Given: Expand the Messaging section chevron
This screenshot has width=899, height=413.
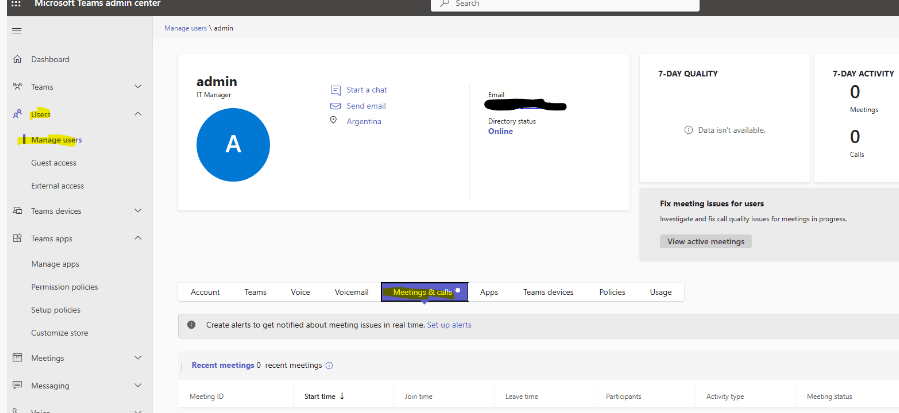Looking at the screenshot, I should 138,385.
